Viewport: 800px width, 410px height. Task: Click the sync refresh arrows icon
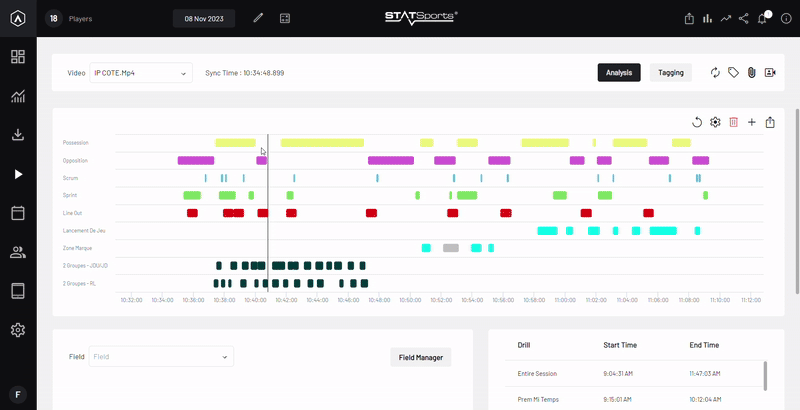[x=715, y=73]
